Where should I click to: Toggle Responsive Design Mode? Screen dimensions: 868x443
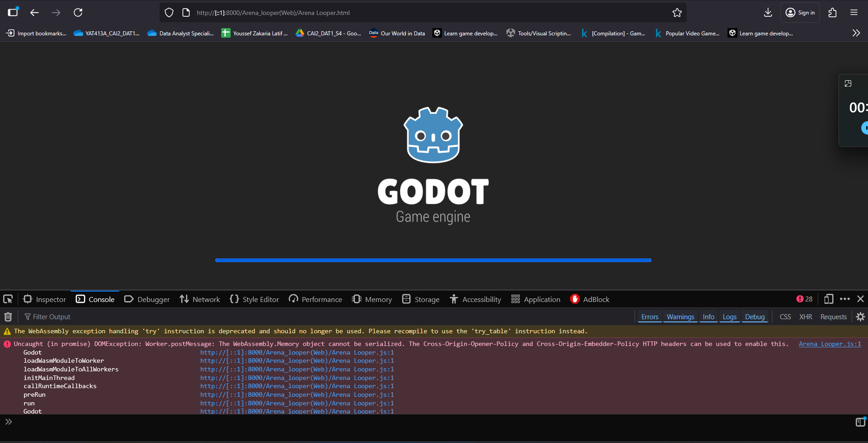pos(829,299)
